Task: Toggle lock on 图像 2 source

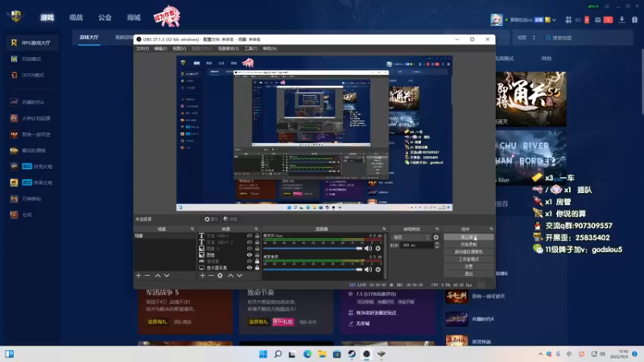Action: click(x=257, y=249)
